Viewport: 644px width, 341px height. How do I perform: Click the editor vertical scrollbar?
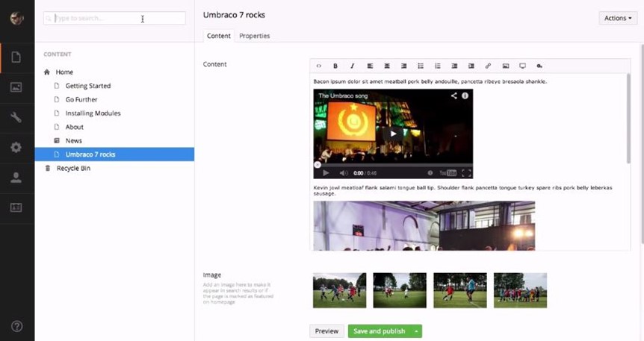[x=628, y=119]
